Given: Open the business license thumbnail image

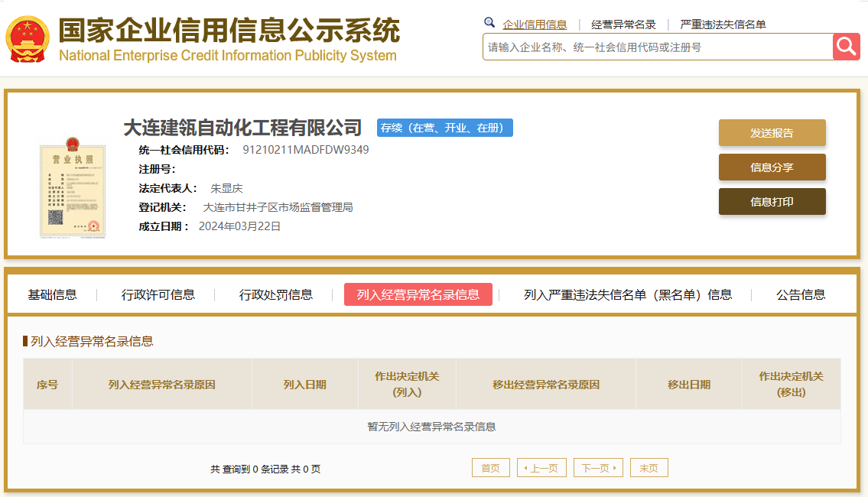Looking at the screenshot, I should [73, 187].
